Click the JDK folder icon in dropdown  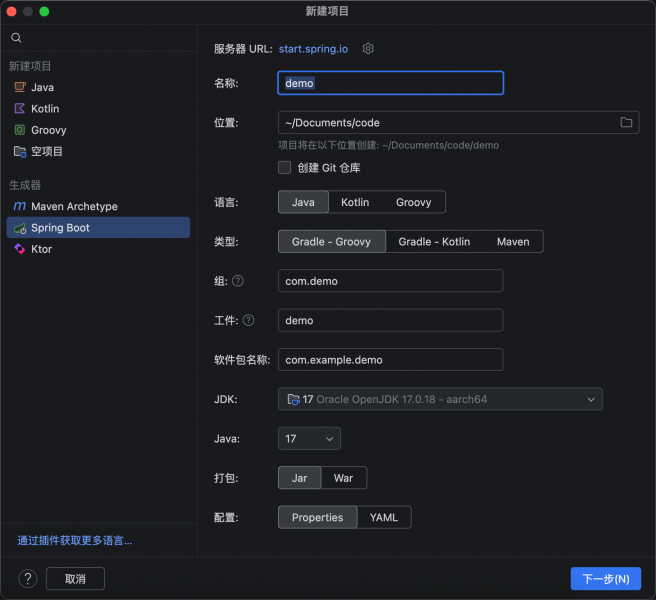point(293,399)
